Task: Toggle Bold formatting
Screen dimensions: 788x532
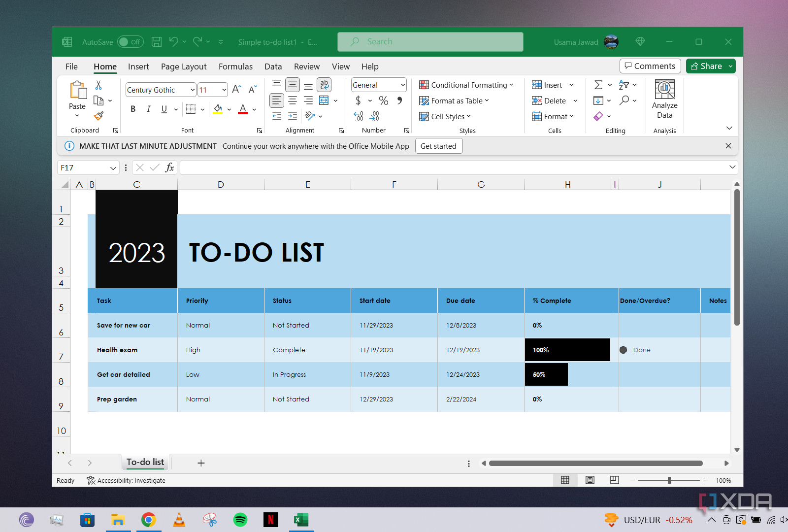Action: pos(133,109)
